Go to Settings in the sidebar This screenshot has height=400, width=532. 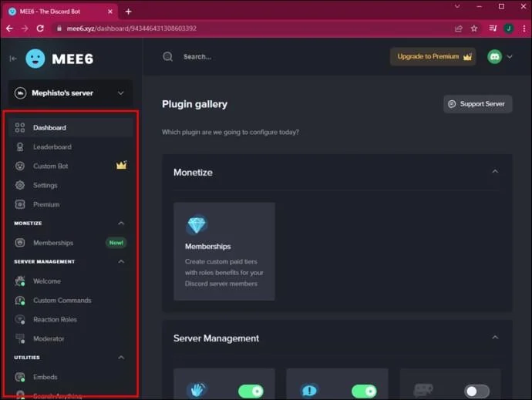71,185
